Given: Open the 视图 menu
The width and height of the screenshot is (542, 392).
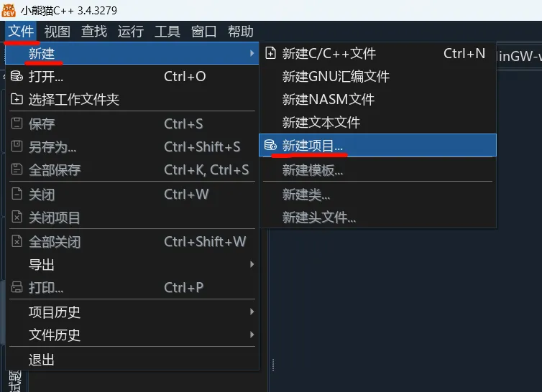Looking at the screenshot, I should [58, 31].
